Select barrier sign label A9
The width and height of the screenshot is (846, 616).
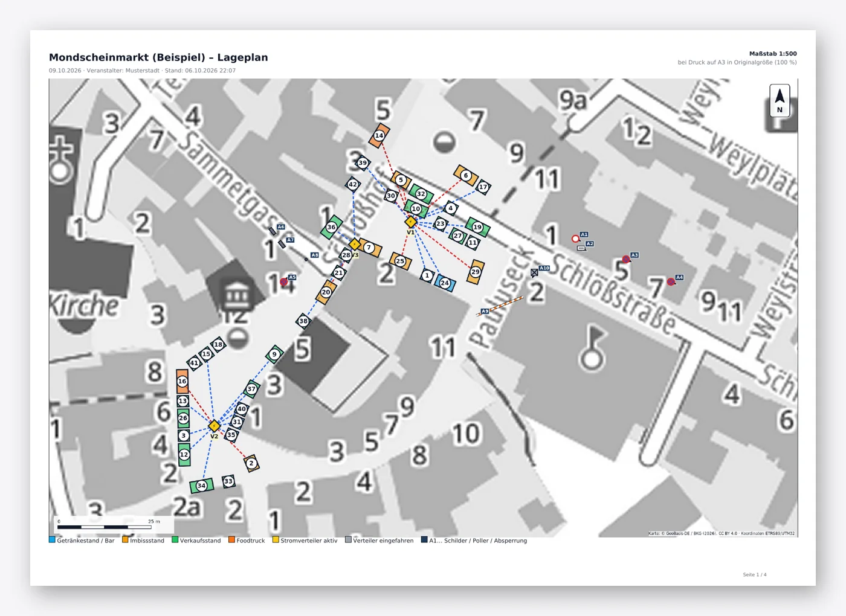click(485, 312)
